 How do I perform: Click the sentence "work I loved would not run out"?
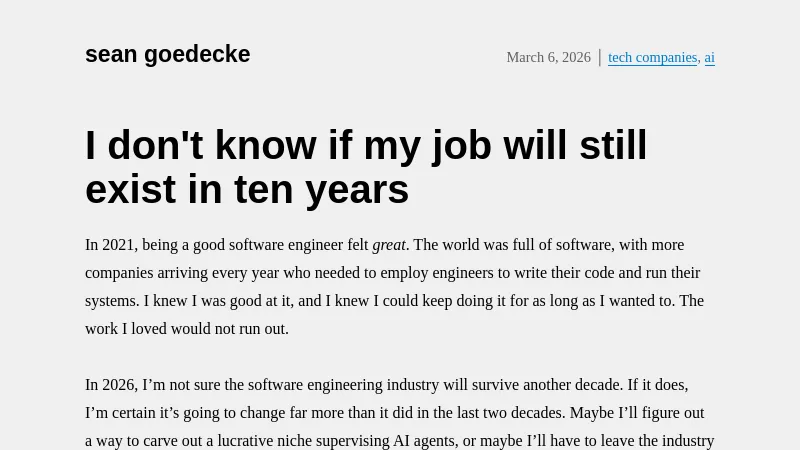[x=186, y=329]
